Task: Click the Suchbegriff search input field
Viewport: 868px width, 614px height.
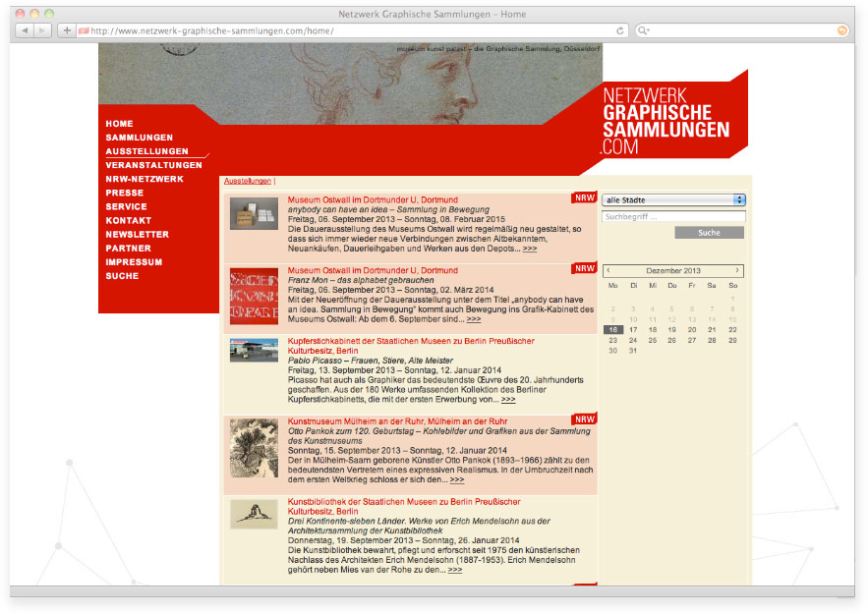Action: (673, 216)
